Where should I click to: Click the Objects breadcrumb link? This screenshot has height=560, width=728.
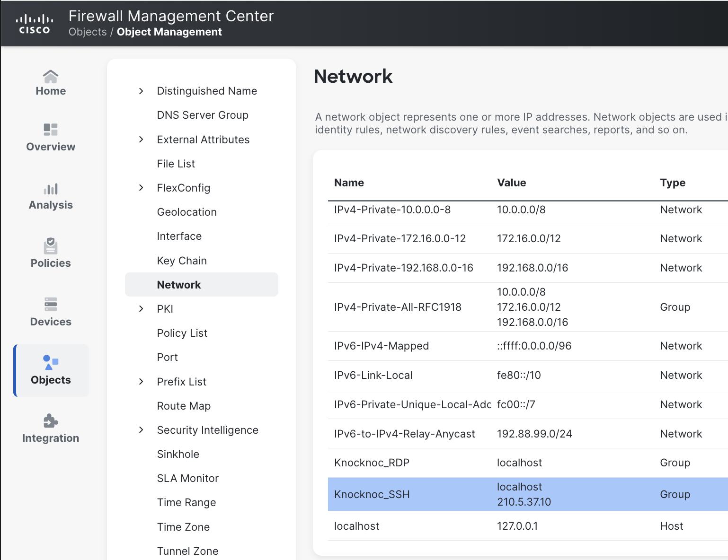[88, 32]
